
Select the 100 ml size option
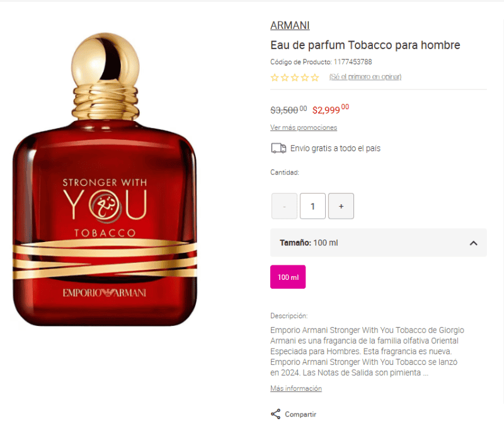click(288, 277)
